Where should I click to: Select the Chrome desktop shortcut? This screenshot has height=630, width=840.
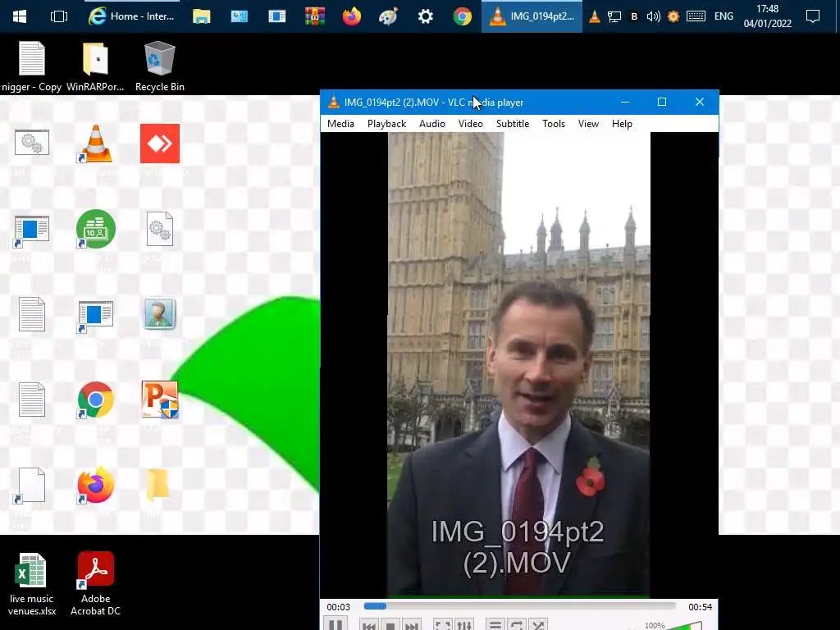95,399
